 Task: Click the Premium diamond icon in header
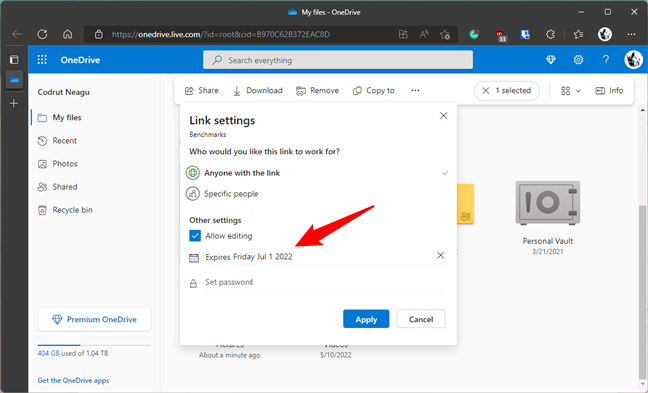tap(550, 60)
